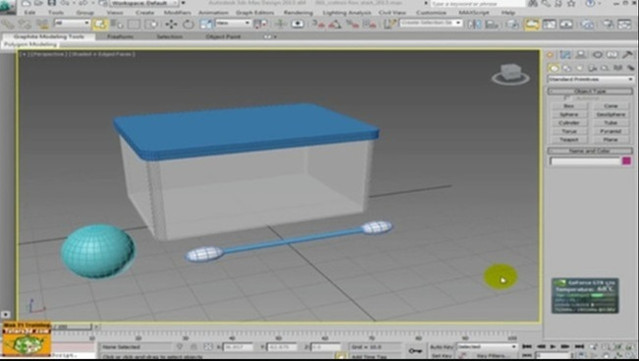Click the Go to End playback control
Viewport: 639px width, 361px height.
tap(580, 347)
